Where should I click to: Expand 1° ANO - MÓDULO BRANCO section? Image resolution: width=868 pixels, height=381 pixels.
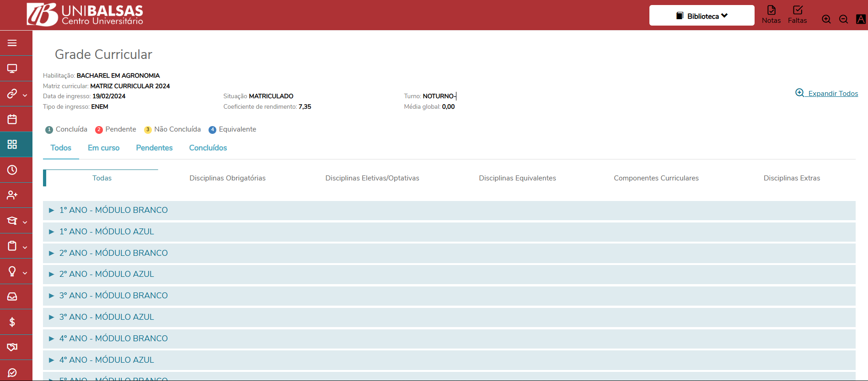click(113, 210)
